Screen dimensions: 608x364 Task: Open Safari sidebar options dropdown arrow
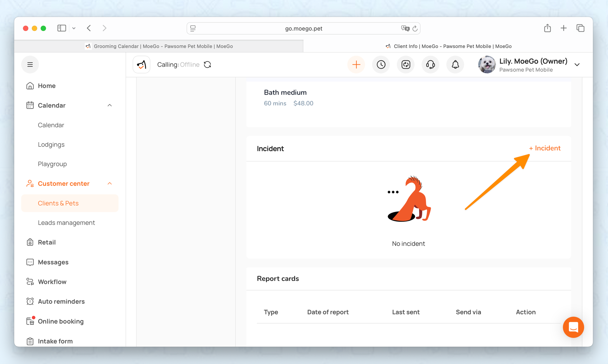tap(74, 28)
